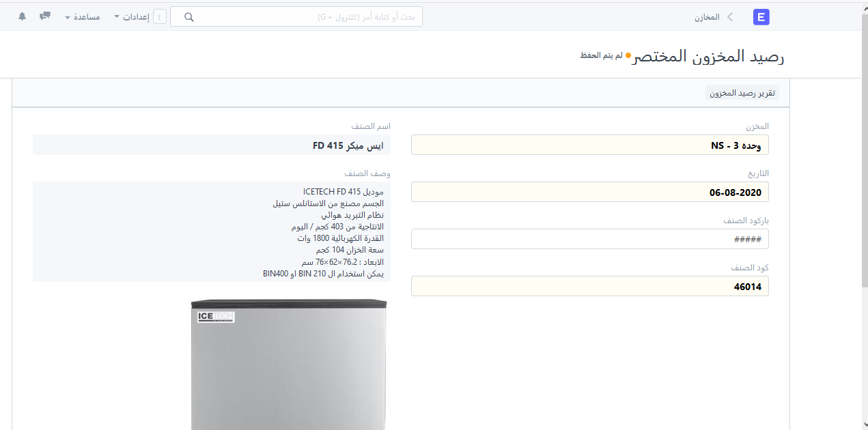Click description line موديل ICETECH FD 415
868x430 pixels.
click(344, 191)
